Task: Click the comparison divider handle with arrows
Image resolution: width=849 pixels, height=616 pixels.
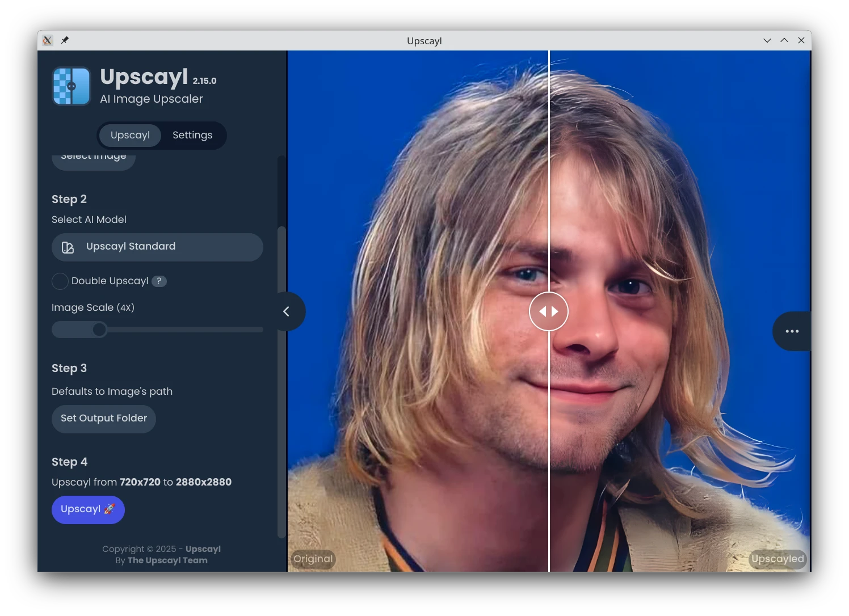Action: point(548,311)
